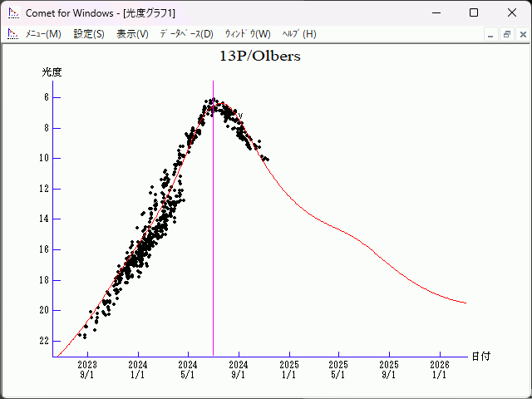Click the document icon left of メニュー menu
This screenshot has width=532, height=399.
tap(12, 34)
